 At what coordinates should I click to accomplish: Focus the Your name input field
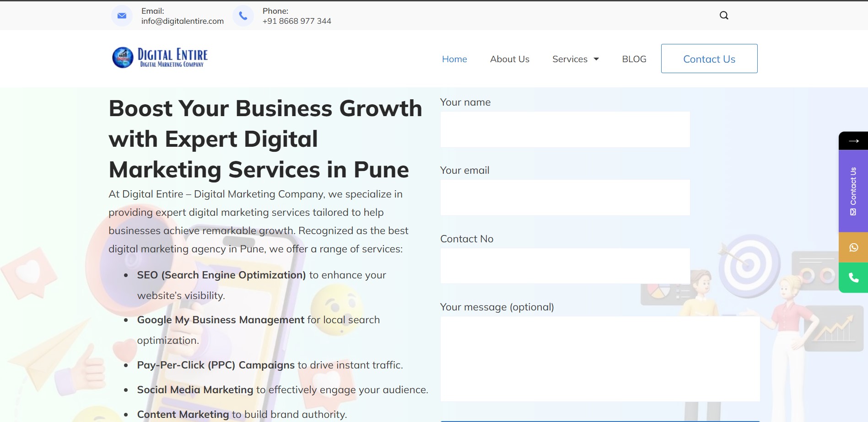(x=565, y=129)
